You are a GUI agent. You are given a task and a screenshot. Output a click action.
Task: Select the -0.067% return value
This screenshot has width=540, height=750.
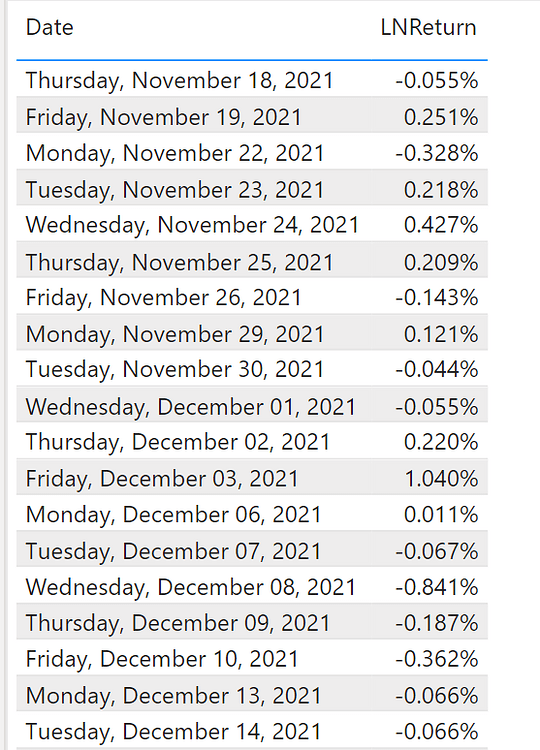point(436,551)
